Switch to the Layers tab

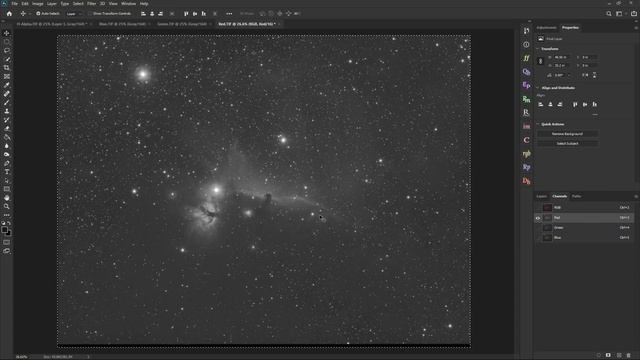(x=542, y=196)
